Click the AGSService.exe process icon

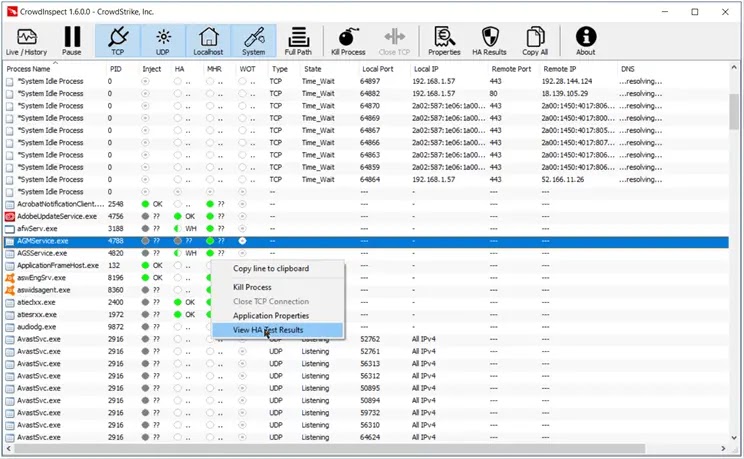pos(9,253)
